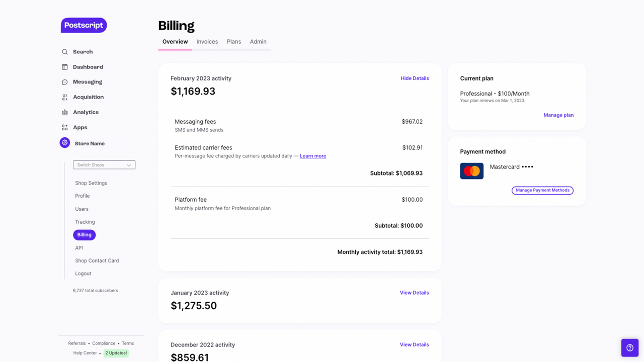Screen dimensions: 644x362
Task: Click the Store Name settings gear icon
Action: [64, 142]
